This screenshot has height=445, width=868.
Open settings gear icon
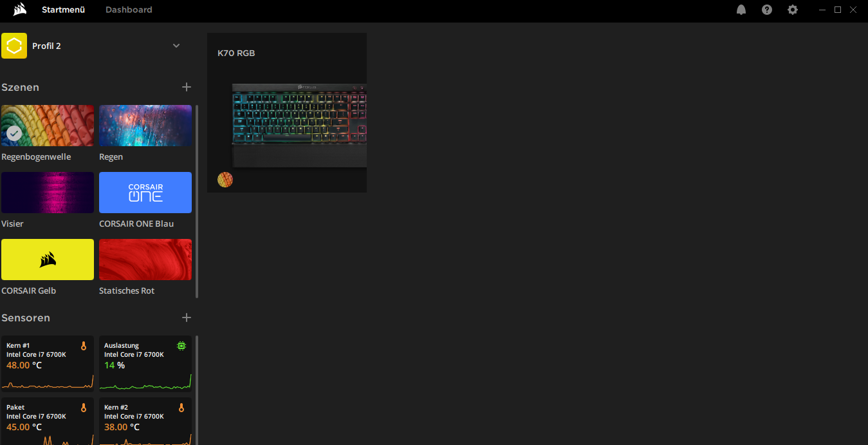click(x=793, y=10)
